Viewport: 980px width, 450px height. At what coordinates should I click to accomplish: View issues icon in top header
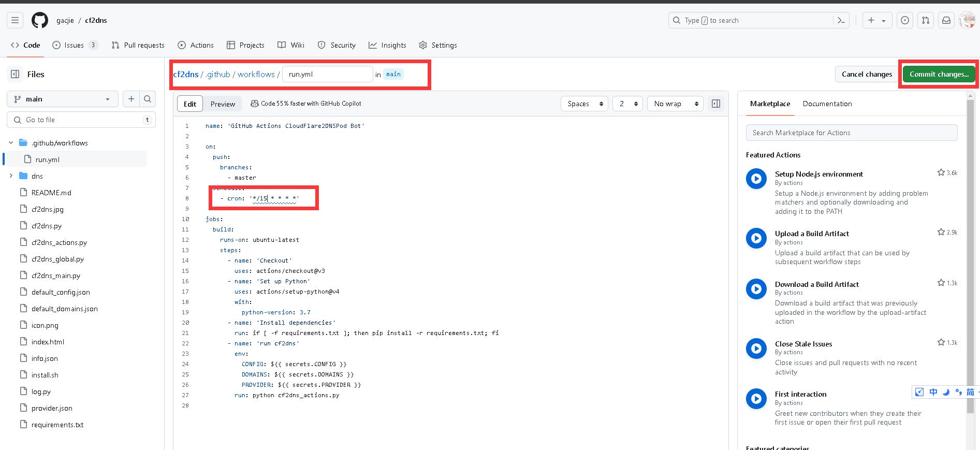coord(905,20)
